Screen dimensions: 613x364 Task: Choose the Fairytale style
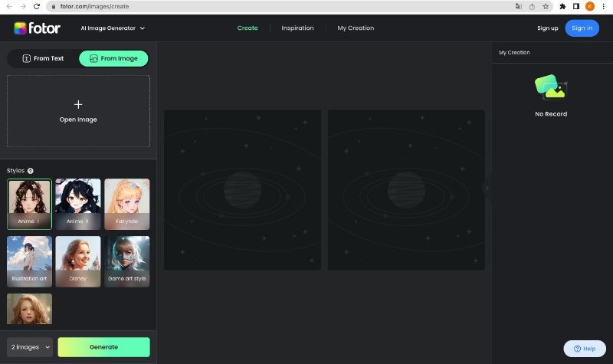[x=126, y=204]
